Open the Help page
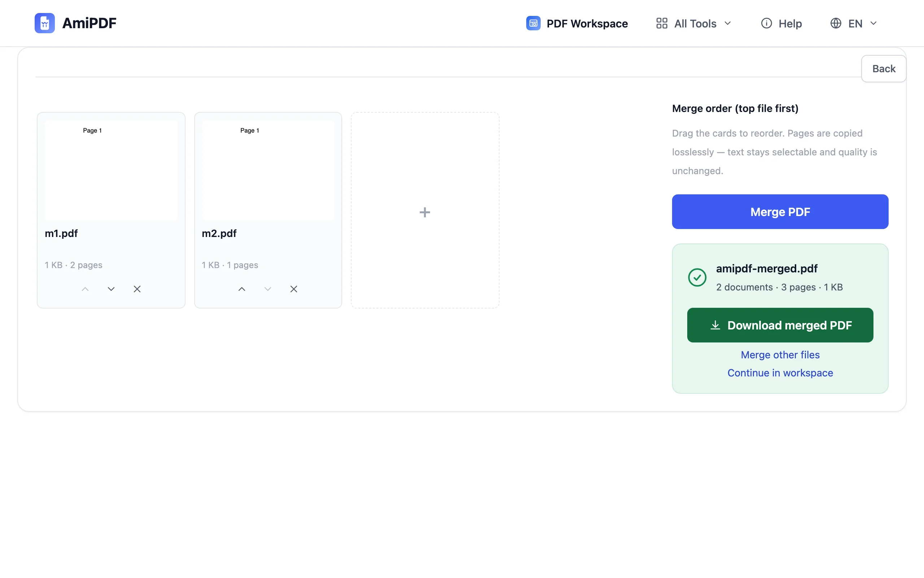The height and width of the screenshot is (578, 924). pyautogui.click(x=781, y=23)
